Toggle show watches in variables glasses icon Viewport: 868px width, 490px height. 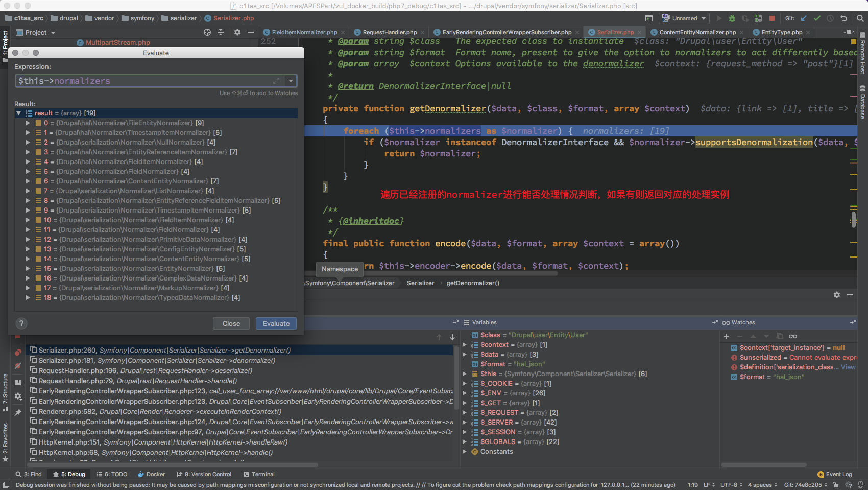click(792, 336)
